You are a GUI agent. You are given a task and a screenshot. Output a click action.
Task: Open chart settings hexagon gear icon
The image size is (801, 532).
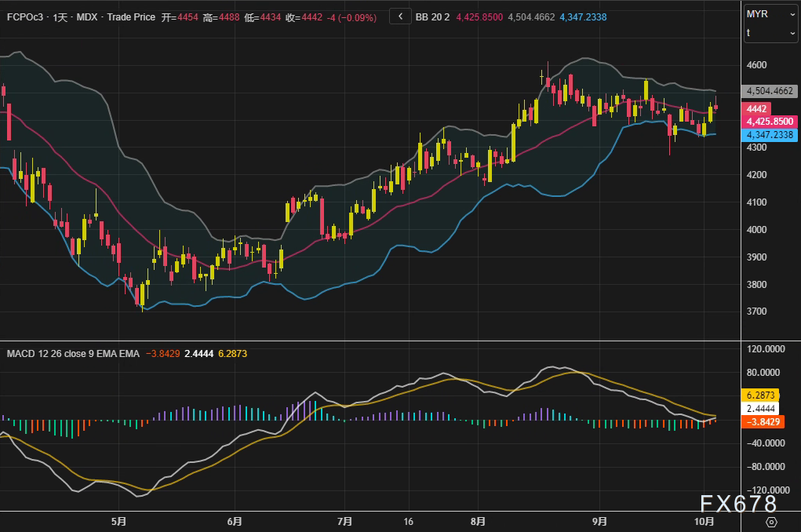(x=771, y=522)
